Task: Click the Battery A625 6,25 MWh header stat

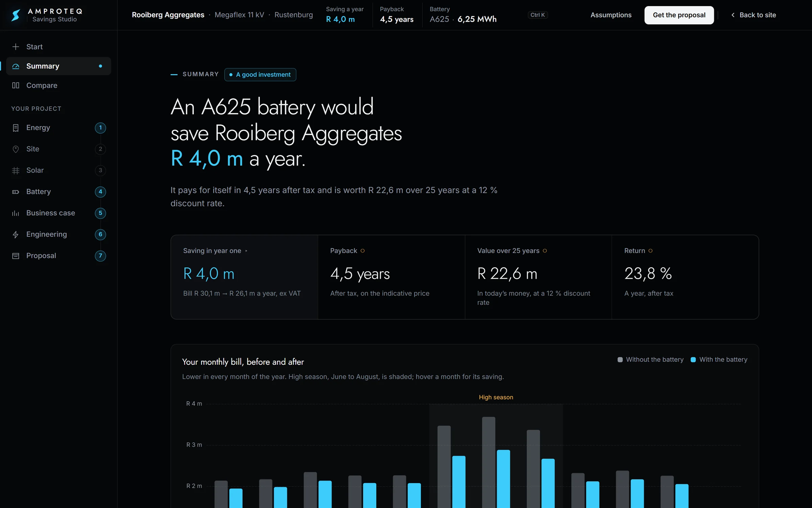Action: click(463, 15)
